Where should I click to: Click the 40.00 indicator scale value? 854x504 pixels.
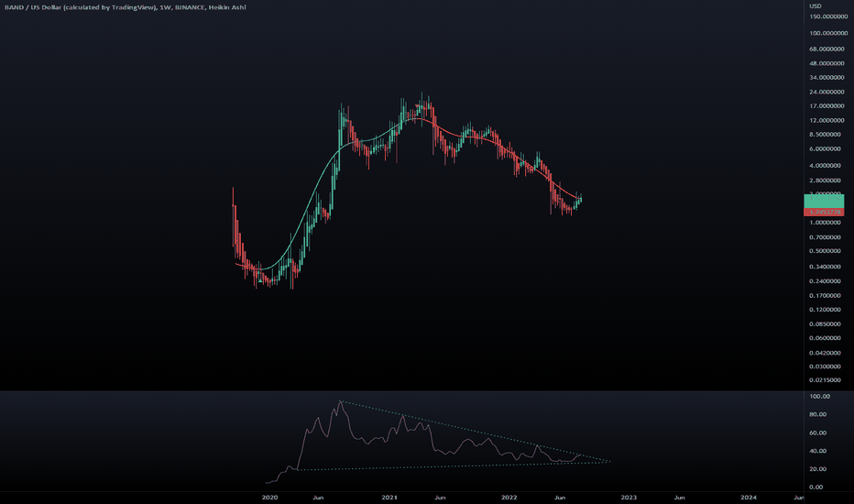[818, 451]
